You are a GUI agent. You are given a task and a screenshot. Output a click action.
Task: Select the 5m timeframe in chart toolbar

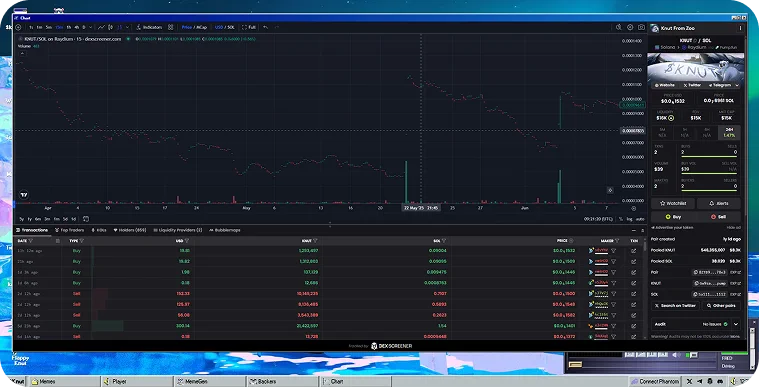pos(48,28)
